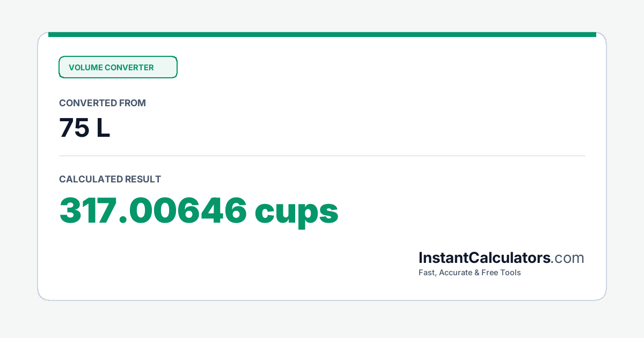Viewport: 644px width, 338px height.
Task: Open the InstantCalculators brand name link
Action: pos(485,258)
